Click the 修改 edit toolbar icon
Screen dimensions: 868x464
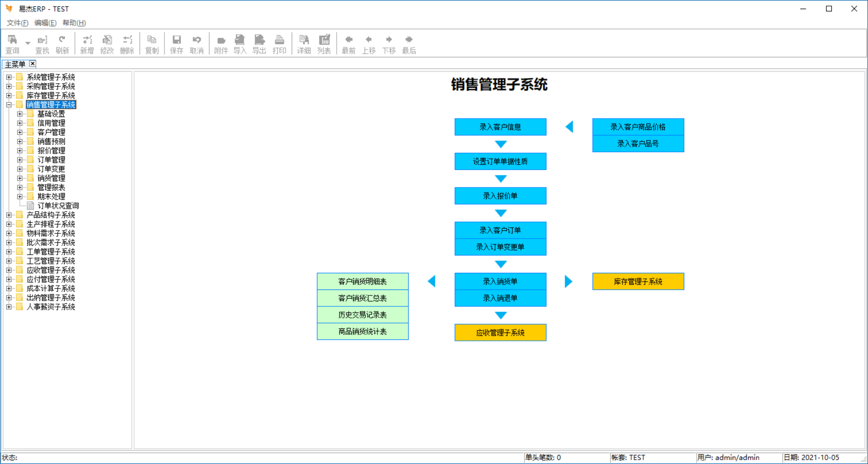(x=107, y=44)
